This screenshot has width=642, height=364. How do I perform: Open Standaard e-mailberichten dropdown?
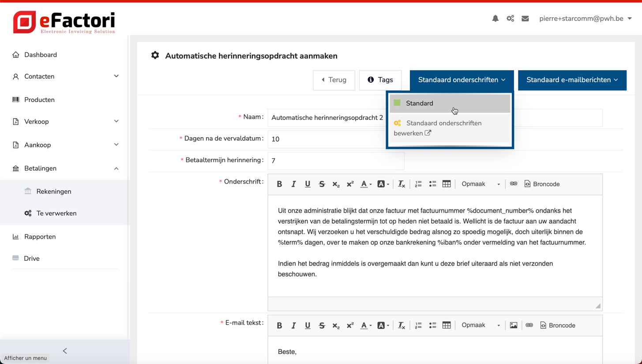(x=572, y=80)
